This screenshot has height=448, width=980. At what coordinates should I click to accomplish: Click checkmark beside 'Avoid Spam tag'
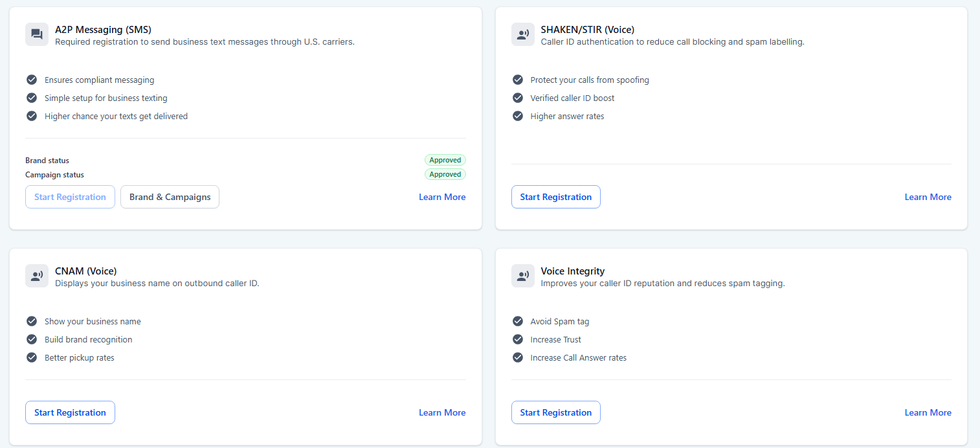pos(517,321)
